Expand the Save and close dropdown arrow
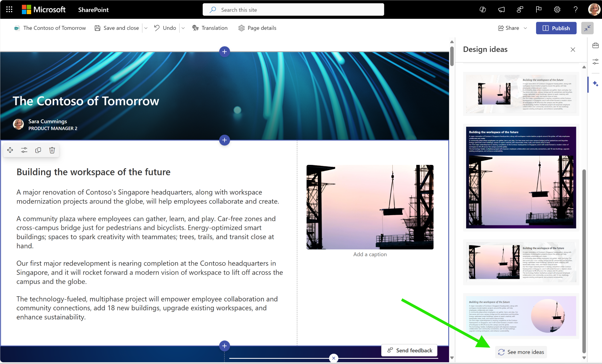This screenshot has width=602, height=364. click(x=146, y=28)
